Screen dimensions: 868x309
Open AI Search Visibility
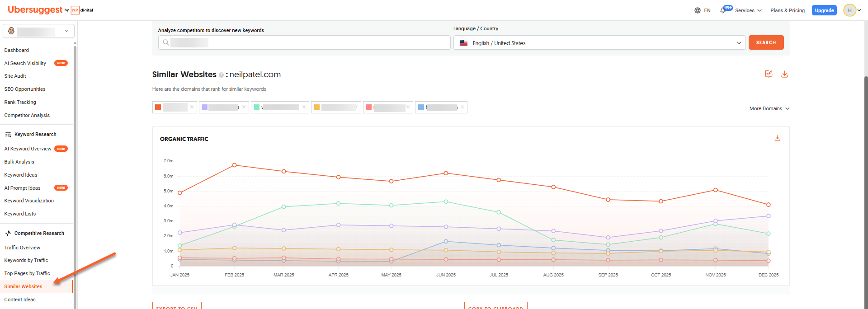(x=25, y=63)
